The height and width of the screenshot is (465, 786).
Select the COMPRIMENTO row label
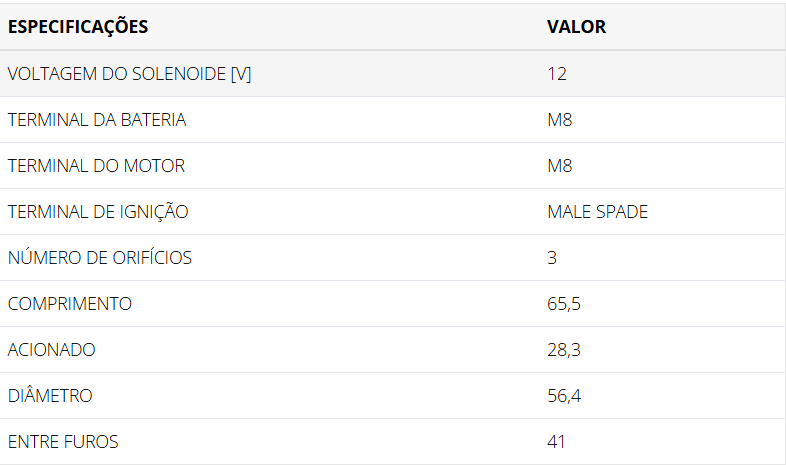(70, 304)
